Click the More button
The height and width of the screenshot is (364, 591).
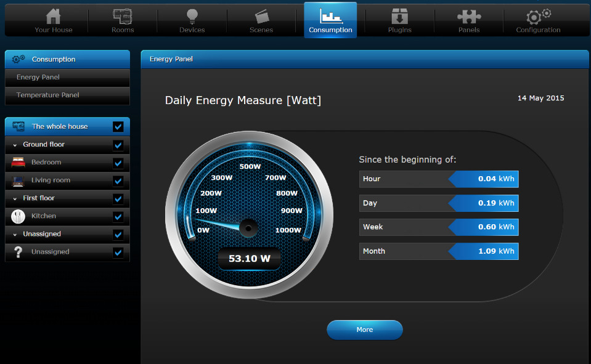pyautogui.click(x=364, y=330)
